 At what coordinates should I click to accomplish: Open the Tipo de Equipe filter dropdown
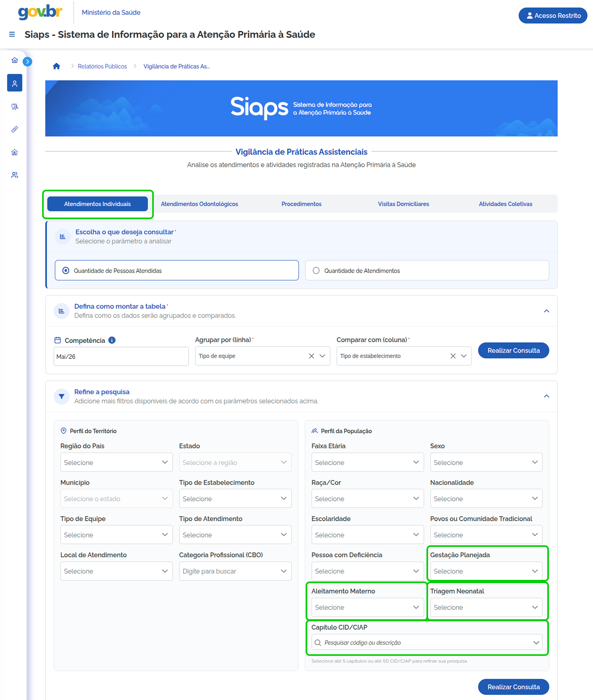(x=117, y=535)
